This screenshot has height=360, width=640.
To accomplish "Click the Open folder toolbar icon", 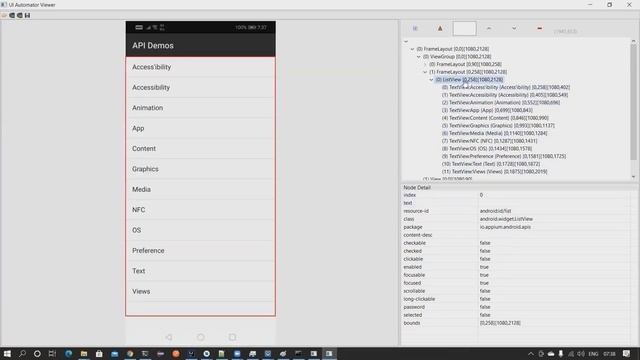I will click(4, 16).
